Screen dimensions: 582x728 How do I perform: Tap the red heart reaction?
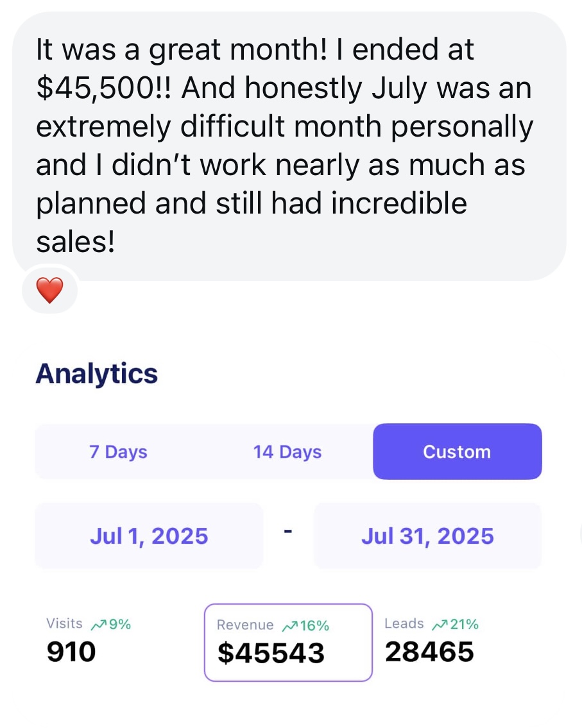(49, 291)
